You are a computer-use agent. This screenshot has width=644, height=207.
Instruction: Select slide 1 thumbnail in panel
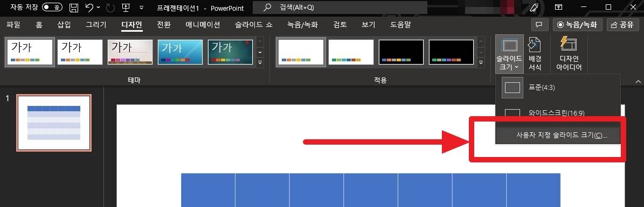(54, 123)
